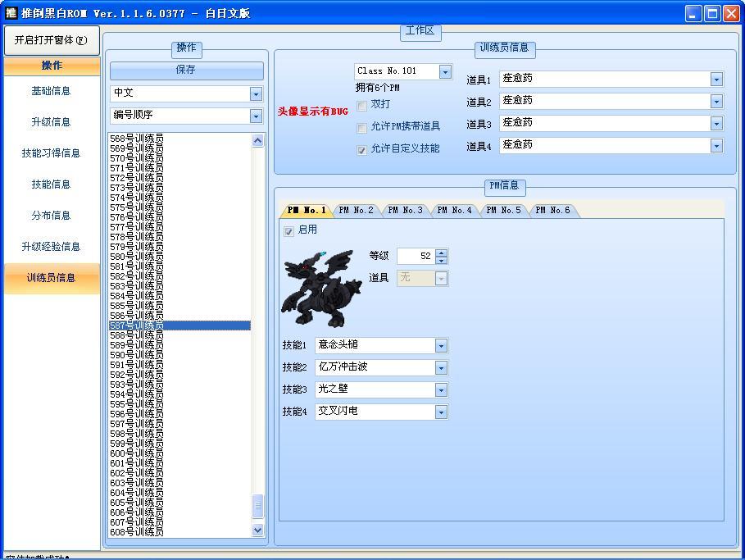Screen dimensions: 745x560
Task: Open 技能2 亿万冲击波 dropdown
Action: pyautogui.click(x=441, y=367)
